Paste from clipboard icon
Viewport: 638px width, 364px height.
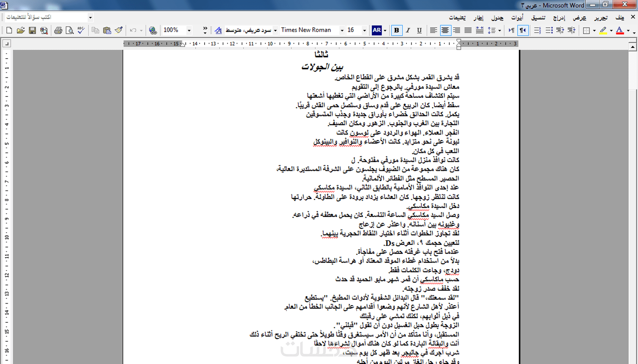[107, 30]
